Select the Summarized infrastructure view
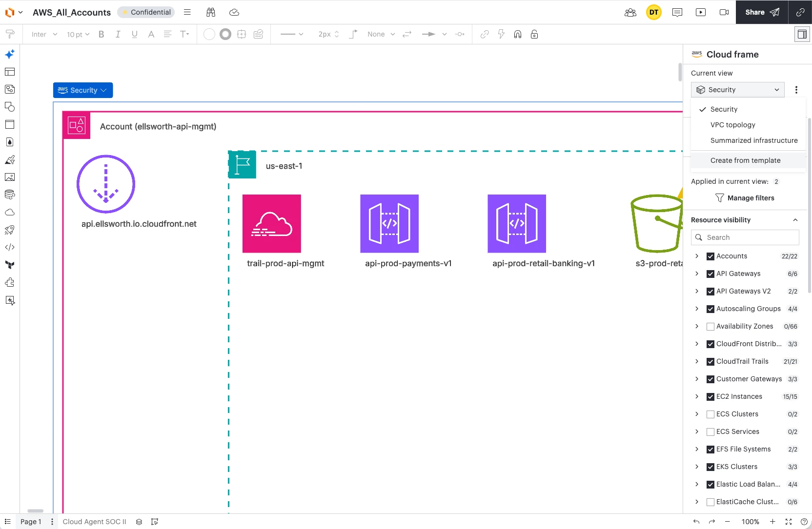 pyautogui.click(x=748, y=140)
